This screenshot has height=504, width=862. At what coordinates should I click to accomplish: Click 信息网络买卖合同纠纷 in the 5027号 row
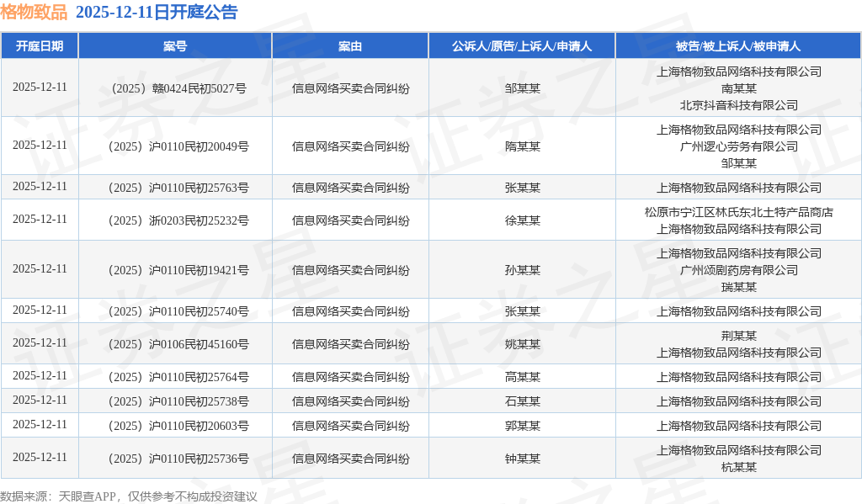point(351,88)
